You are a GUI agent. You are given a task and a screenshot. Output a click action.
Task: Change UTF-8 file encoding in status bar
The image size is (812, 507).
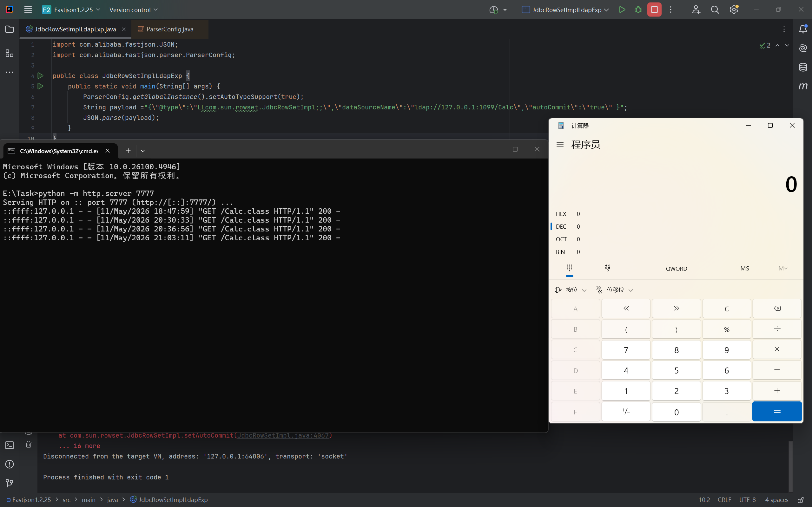tap(747, 500)
